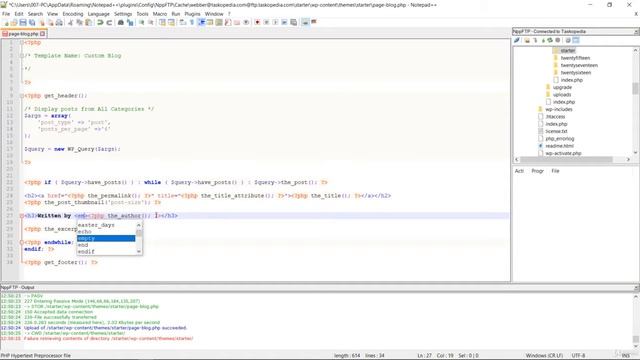Run macro multiple times icon
Viewport: 640px width, 360px height.
click(284, 22)
